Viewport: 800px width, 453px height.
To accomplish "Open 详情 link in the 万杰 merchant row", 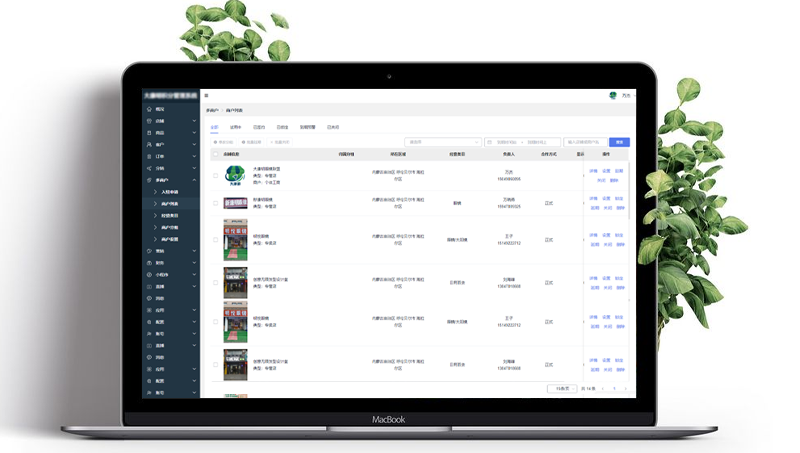I will 593,171.
